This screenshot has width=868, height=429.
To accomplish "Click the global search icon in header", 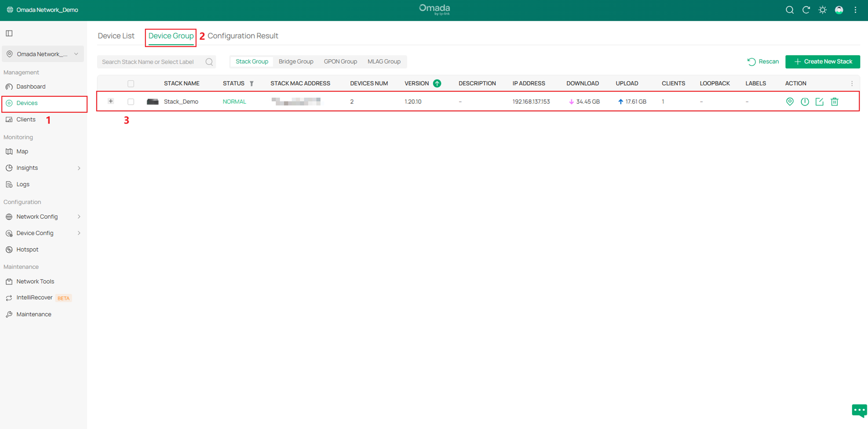I will pos(790,10).
